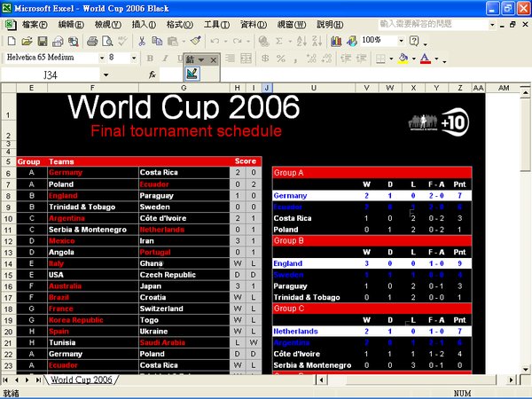
Task: Open the zoom 100% dropdown
Action: pos(401,41)
